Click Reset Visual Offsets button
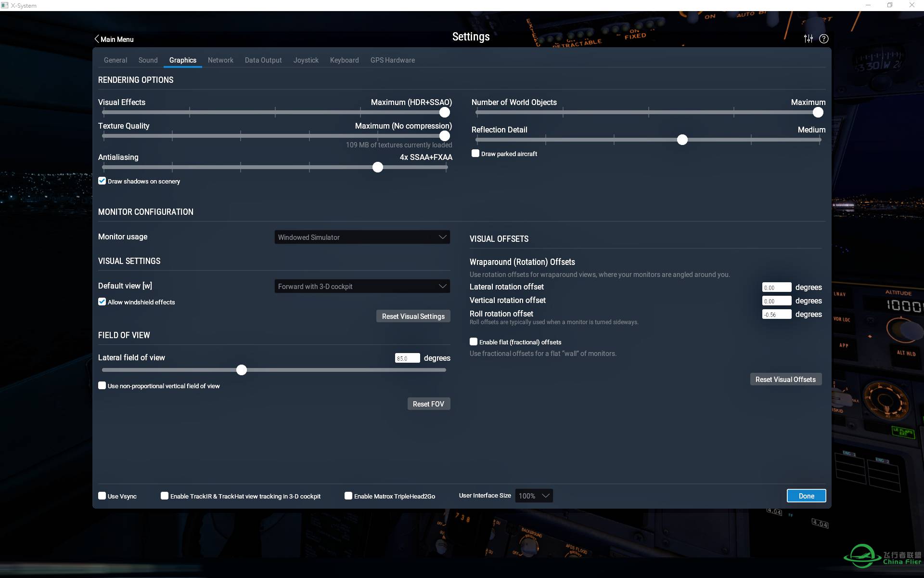The height and width of the screenshot is (578, 924). (x=785, y=379)
